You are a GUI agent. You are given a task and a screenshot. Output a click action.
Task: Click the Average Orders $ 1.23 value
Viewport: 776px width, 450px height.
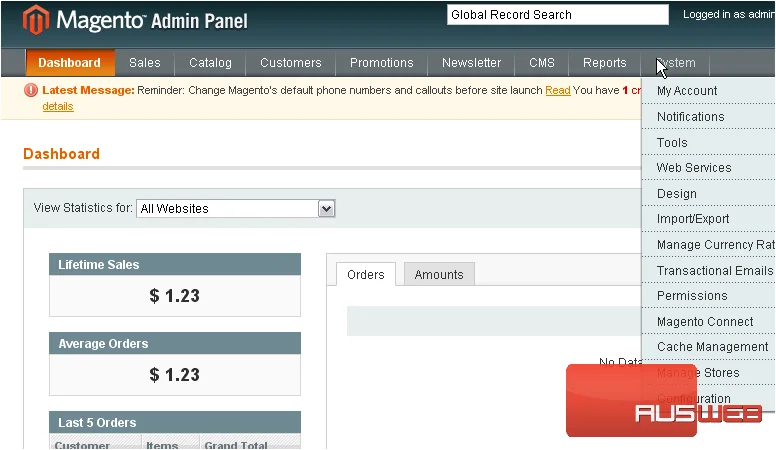pyautogui.click(x=175, y=375)
